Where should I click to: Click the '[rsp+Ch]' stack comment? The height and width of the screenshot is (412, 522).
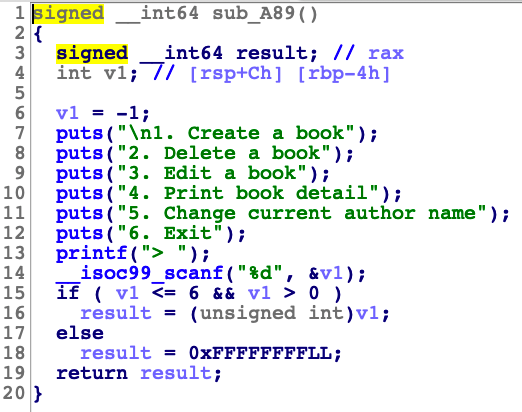(x=235, y=73)
